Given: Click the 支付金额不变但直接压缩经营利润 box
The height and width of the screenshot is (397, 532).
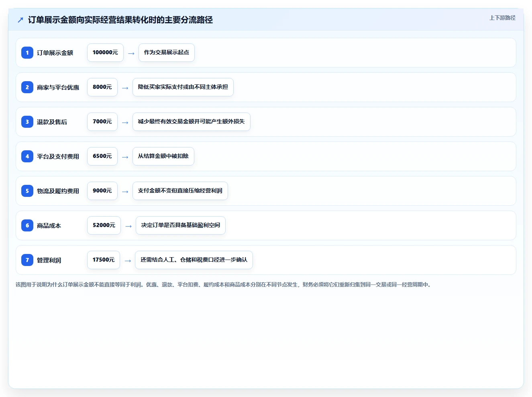Looking at the screenshot, I should (x=180, y=191).
